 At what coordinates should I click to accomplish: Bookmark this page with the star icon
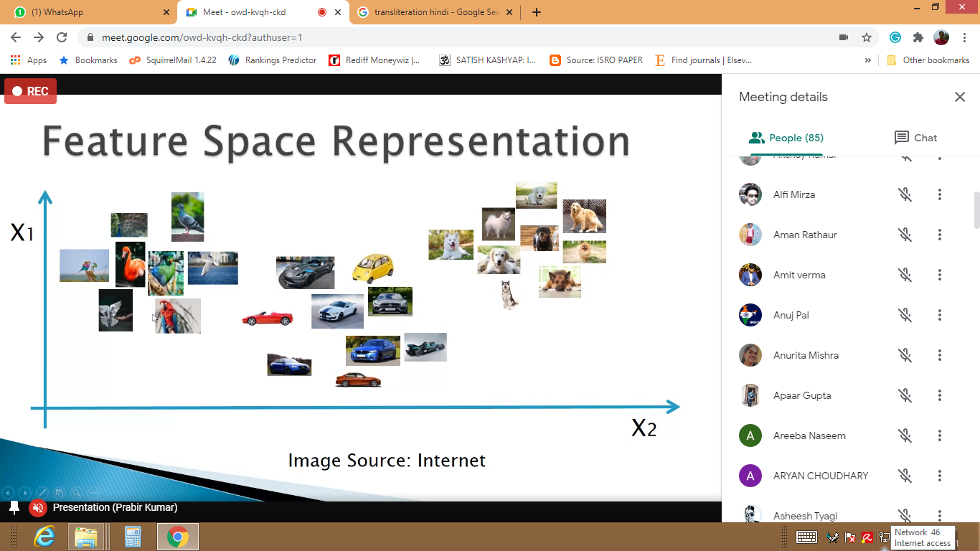point(867,37)
